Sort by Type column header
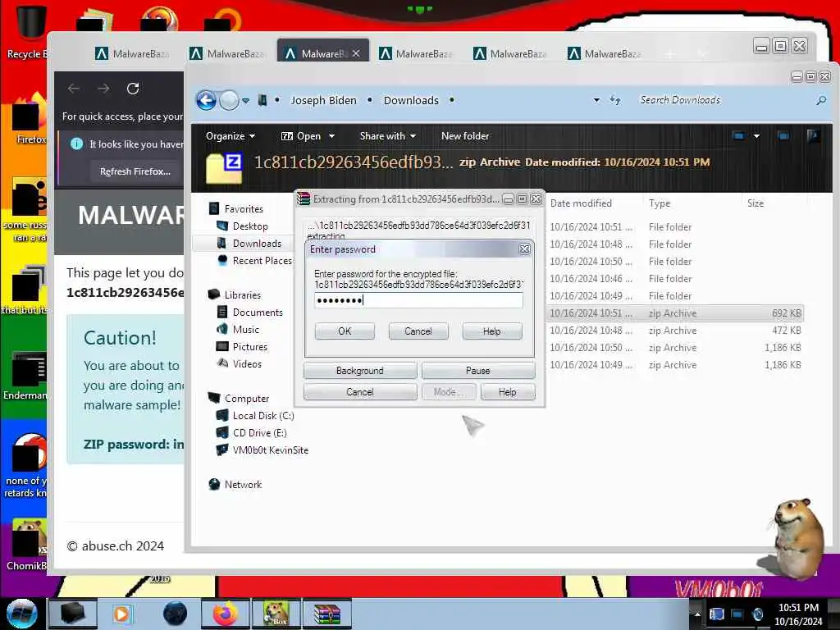 [659, 203]
